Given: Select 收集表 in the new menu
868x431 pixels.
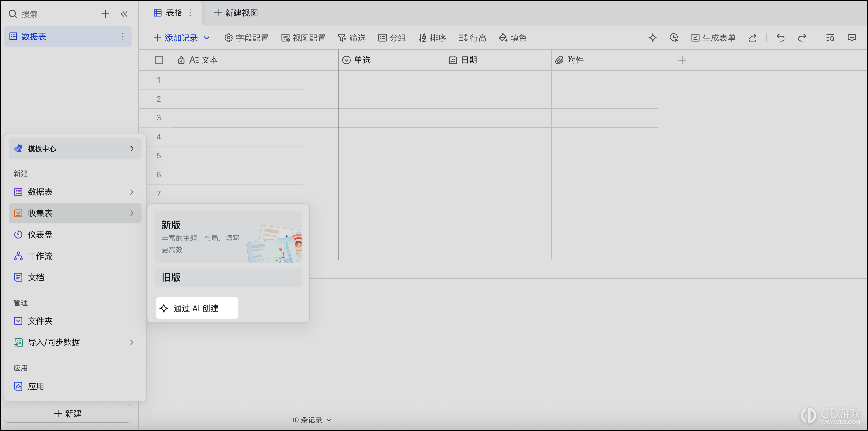Looking at the screenshot, I should point(75,213).
